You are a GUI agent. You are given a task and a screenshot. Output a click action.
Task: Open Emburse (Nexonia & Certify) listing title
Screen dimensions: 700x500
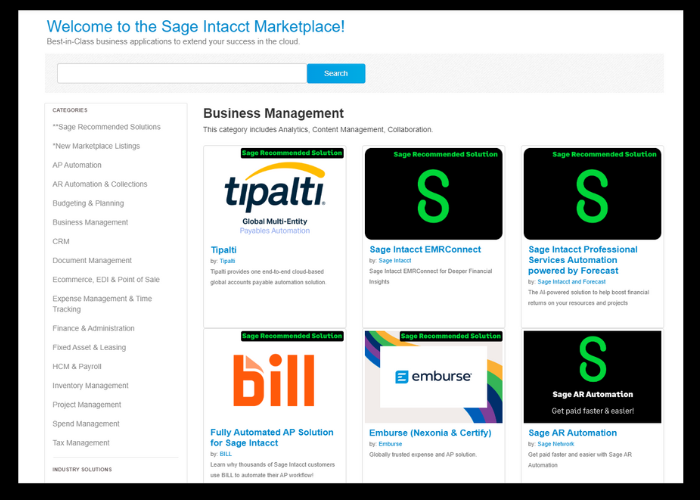[x=430, y=433]
